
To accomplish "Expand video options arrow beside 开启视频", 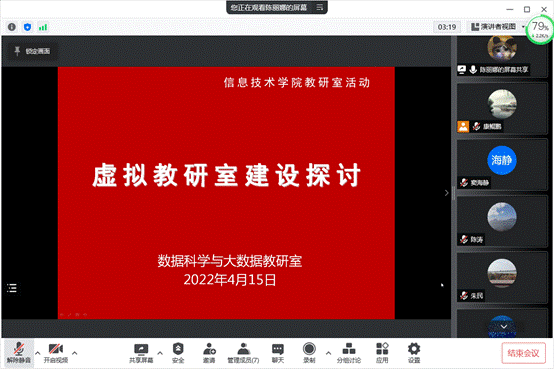I will 75,353.
